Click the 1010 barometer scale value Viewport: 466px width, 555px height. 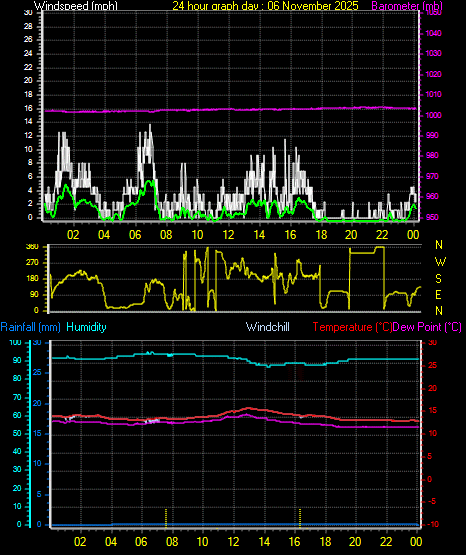point(433,95)
